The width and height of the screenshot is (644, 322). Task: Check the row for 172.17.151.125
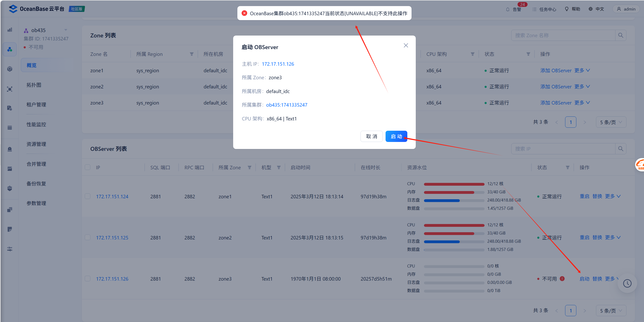click(x=88, y=237)
